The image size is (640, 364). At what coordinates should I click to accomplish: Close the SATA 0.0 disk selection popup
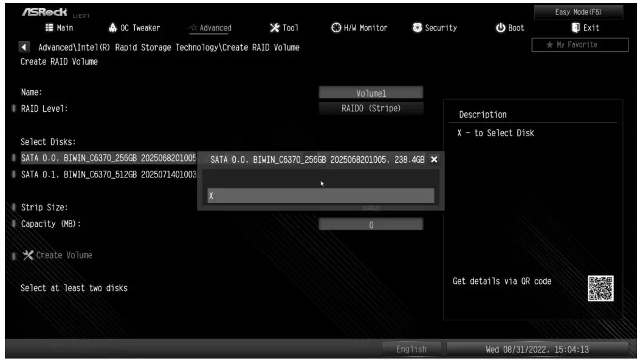point(435,160)
